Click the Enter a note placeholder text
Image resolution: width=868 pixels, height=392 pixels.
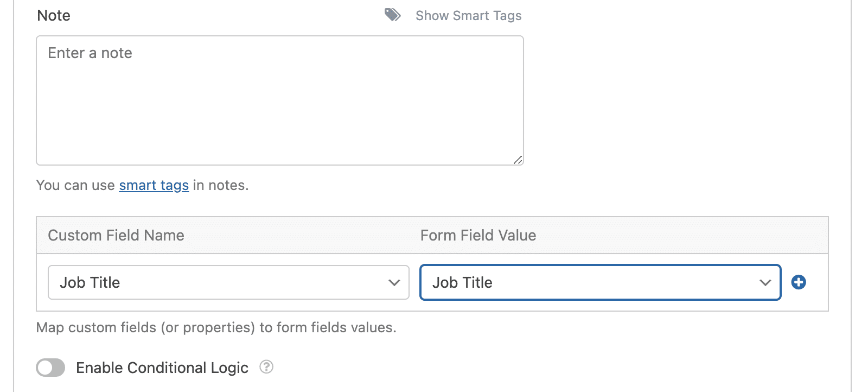coord(90,53)
